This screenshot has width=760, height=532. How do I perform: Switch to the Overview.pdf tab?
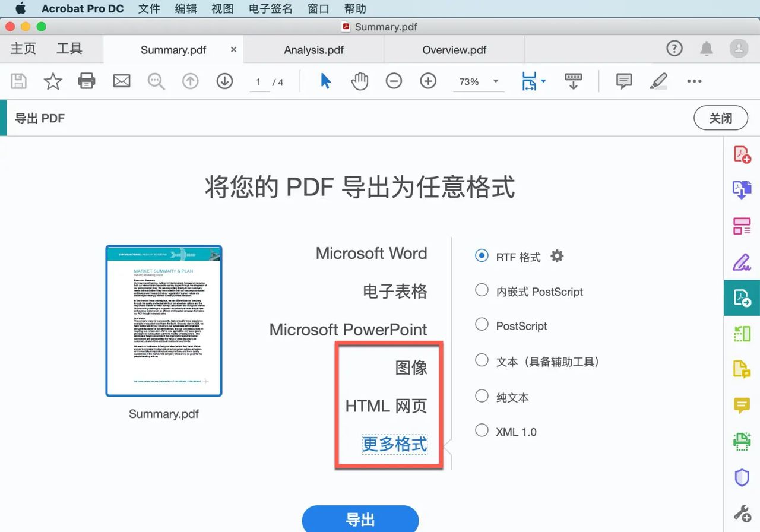[x=455, y=50]
